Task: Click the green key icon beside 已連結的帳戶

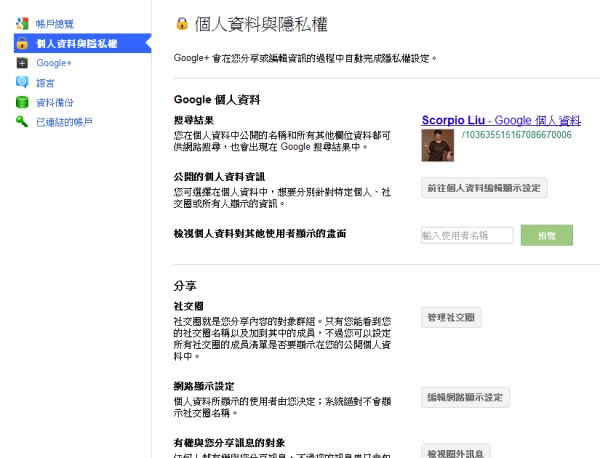Action: 22,122
